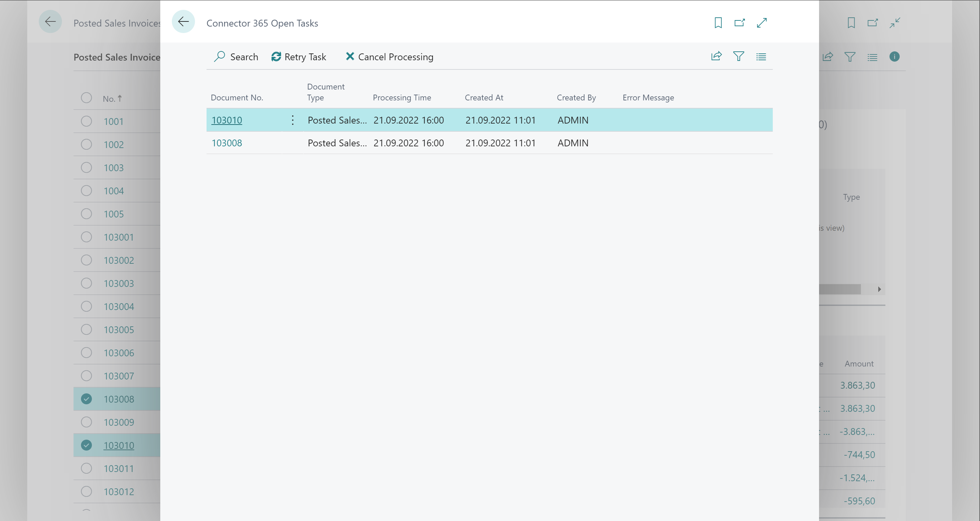Viewport: 980px width, 521px height.
Task: Open document link 103008 in Open Tasks
Action: click(x=227, y=143)
